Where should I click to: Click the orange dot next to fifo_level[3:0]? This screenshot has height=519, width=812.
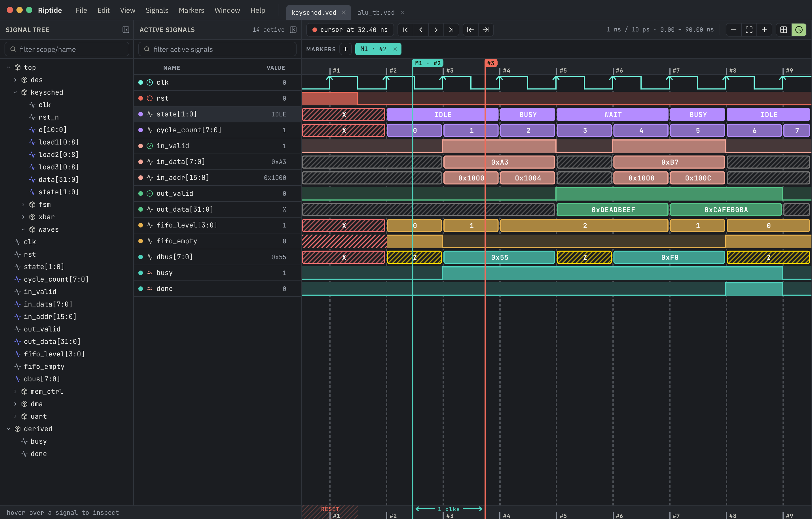[141, 225]
